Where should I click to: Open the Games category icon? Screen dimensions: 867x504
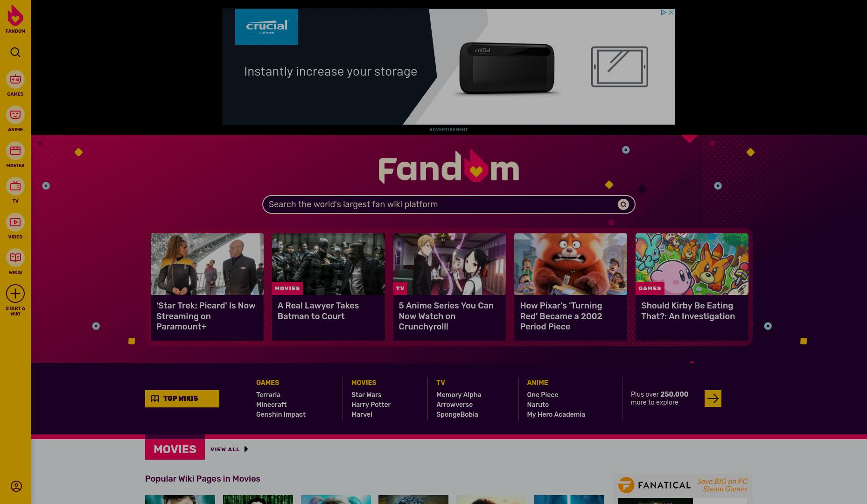click(x=15, y=79)
